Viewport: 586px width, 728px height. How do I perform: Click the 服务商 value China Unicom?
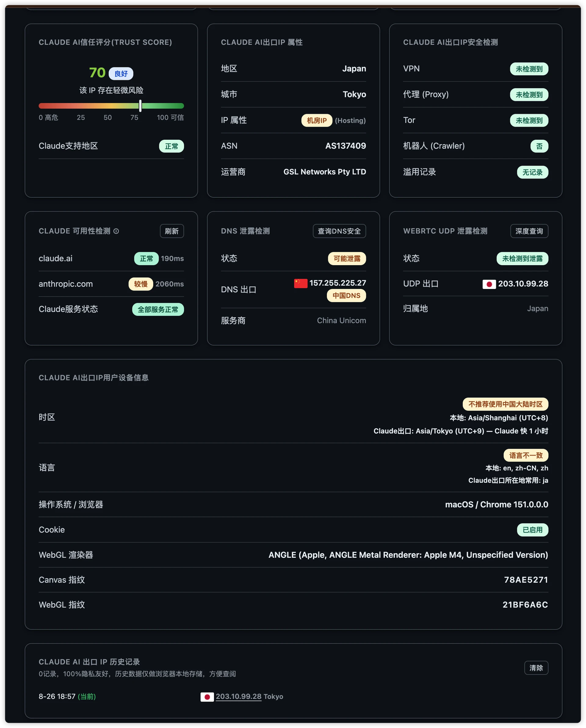[341, 320]
